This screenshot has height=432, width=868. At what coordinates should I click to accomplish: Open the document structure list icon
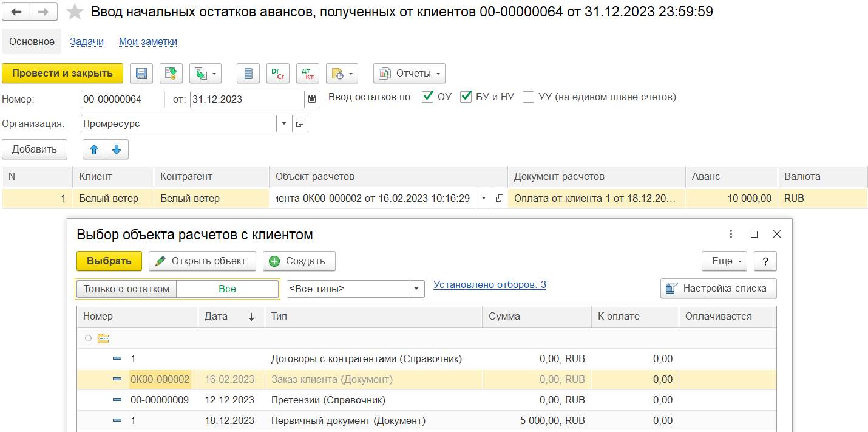pyautogui.click(x=248, y=74)
